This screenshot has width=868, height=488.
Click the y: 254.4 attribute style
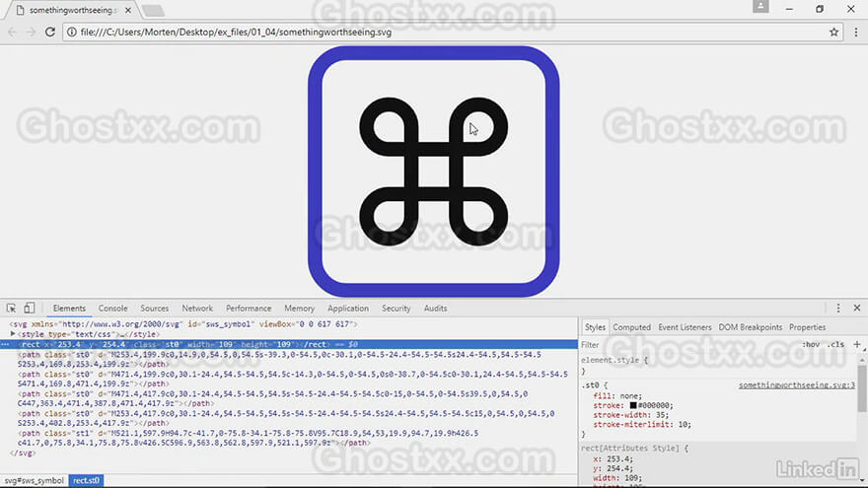pos(613,468)
